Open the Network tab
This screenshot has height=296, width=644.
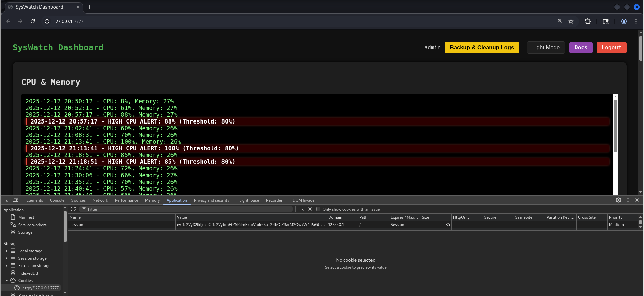(100, 200)
